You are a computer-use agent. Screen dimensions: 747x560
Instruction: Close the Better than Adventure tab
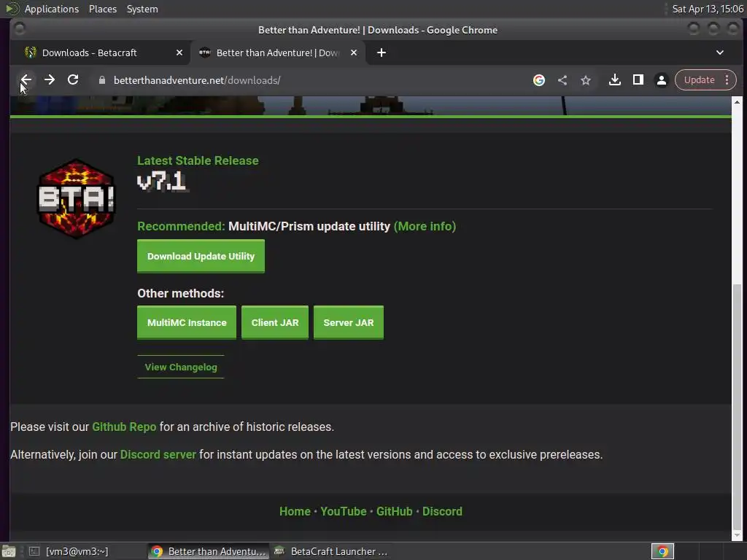point(354,52)
